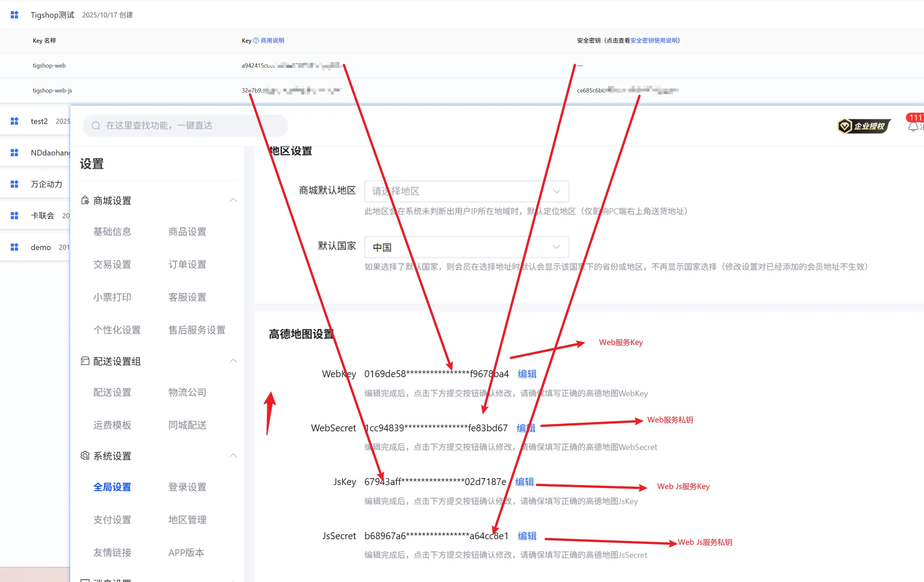The width and height of the screenshot is (924, 582).
Task: Open the 安全密钥使用说明 link
Action: pyautogui.click(x=654, y=41)
